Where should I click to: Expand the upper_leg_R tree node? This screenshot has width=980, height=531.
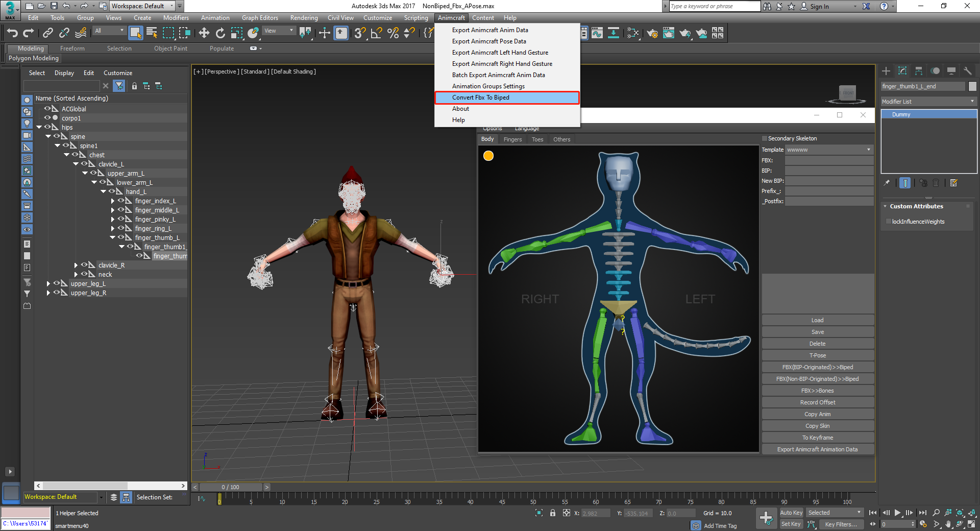click(x=48, y=293)
